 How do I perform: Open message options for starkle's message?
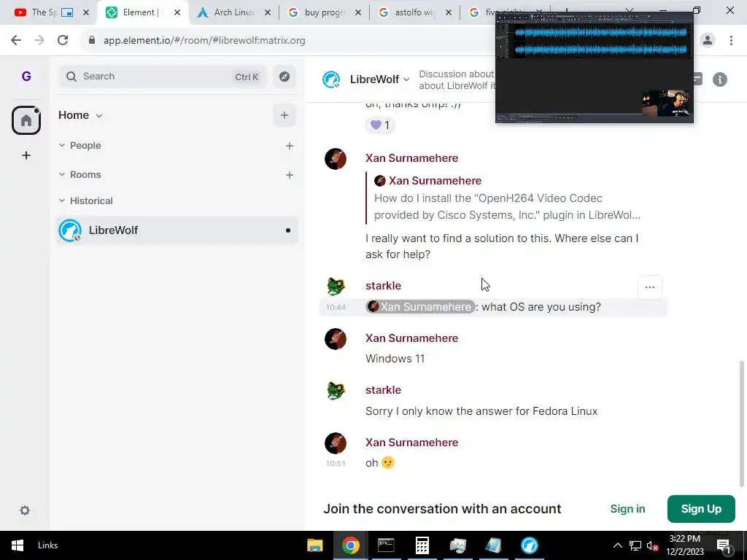click(650, 287)
